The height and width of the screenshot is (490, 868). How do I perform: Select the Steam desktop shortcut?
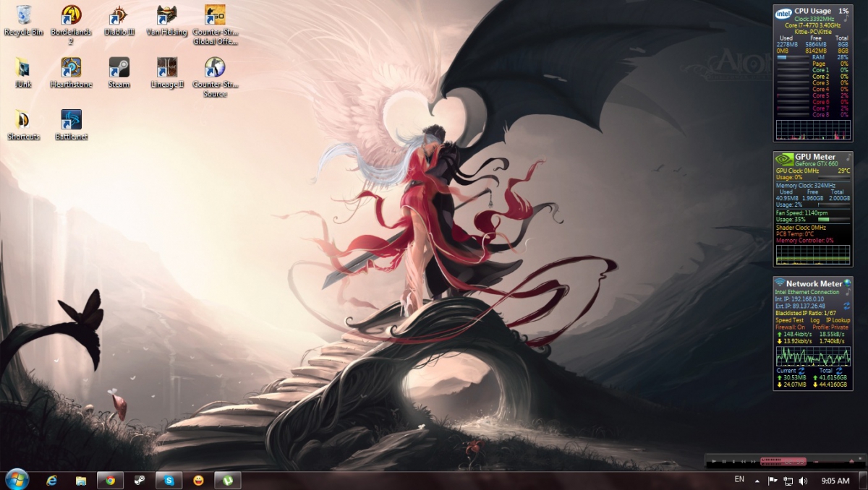click(119, 72)
